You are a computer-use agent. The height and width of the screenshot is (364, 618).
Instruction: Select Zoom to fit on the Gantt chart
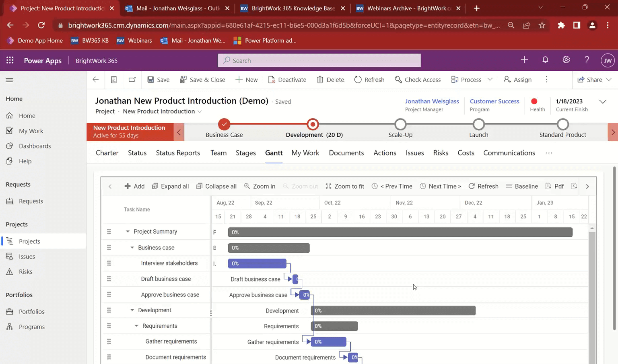(x=344, y=186)
